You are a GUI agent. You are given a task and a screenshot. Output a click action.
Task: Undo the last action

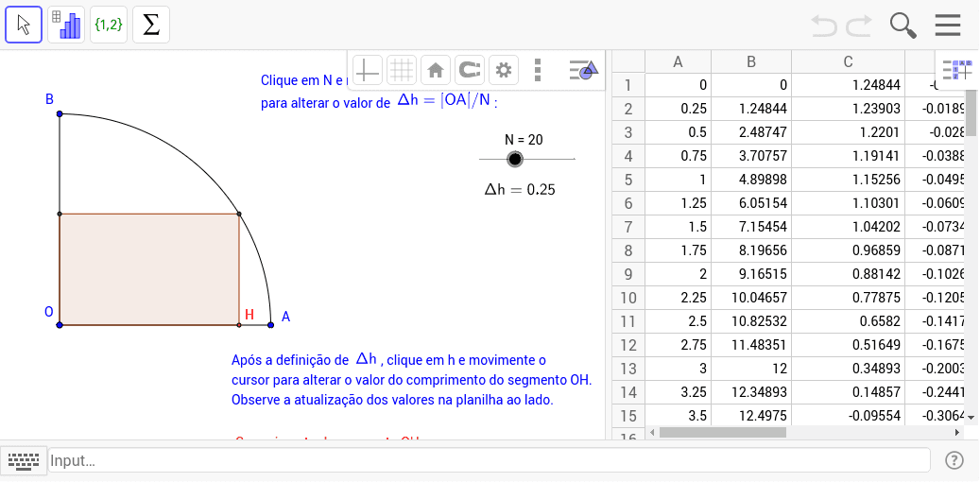pyautogui.click(x=824, y=26)
